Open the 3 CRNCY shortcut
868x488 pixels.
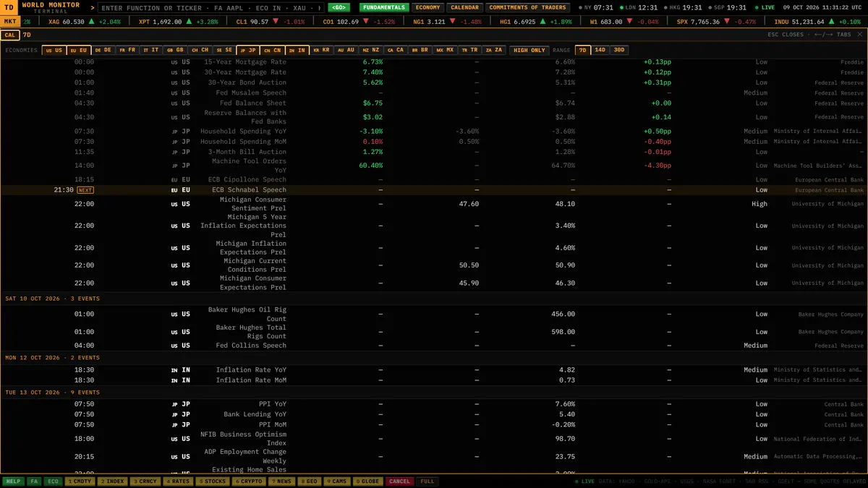(x=145, y=481)
